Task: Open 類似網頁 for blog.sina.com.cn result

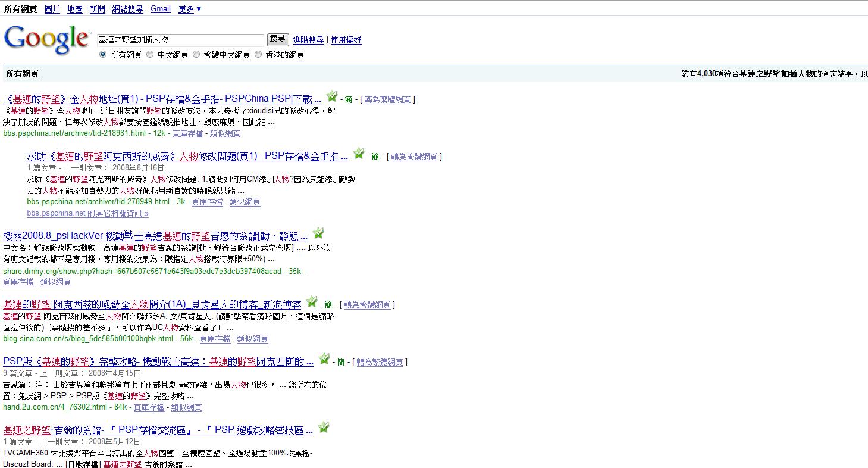Action: pyautogui.click(x=252, y=339)
